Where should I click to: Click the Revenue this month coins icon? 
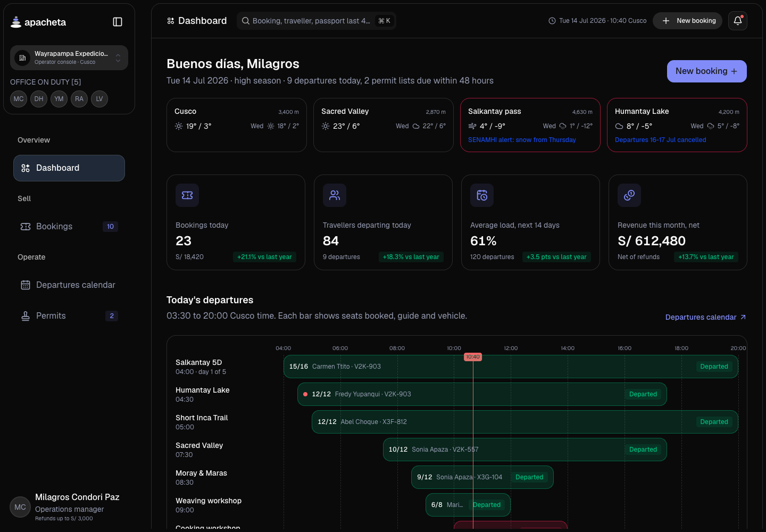pos(629,195)
